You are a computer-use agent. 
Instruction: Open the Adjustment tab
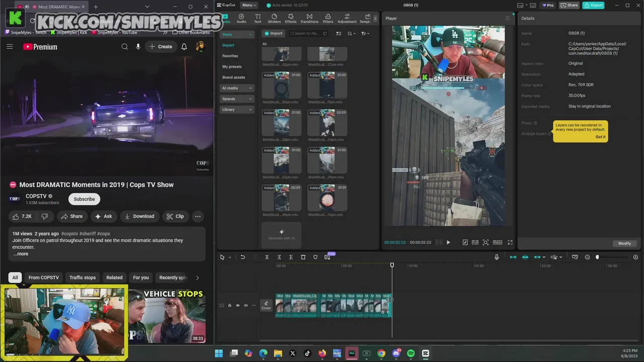[x=347, y=19]
